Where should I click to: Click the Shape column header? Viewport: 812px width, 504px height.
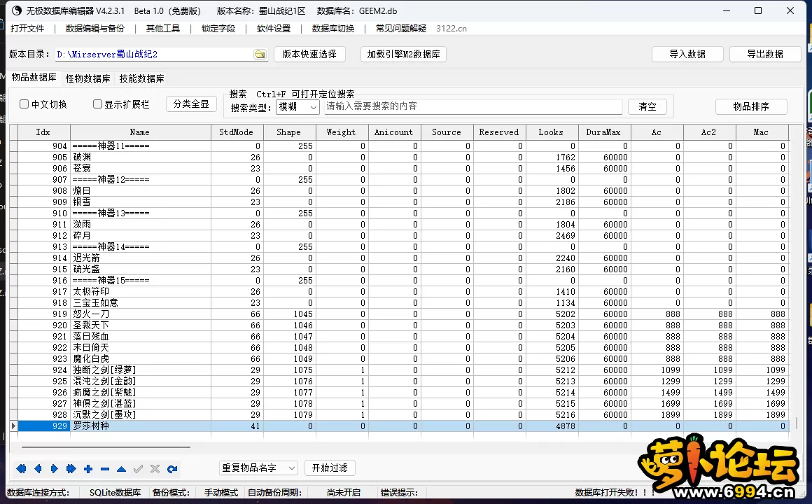point(289,132)
